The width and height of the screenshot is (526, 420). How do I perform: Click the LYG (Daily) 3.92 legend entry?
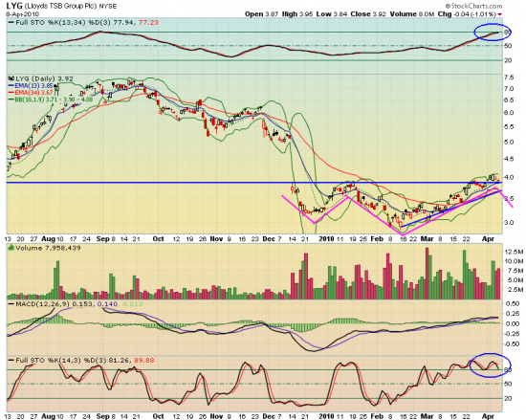pos(44,78)
